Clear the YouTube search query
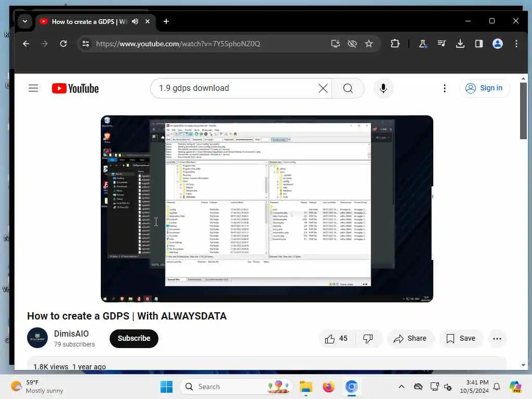Viewport: 532px width, 399px height. click(x=323, y=88)
